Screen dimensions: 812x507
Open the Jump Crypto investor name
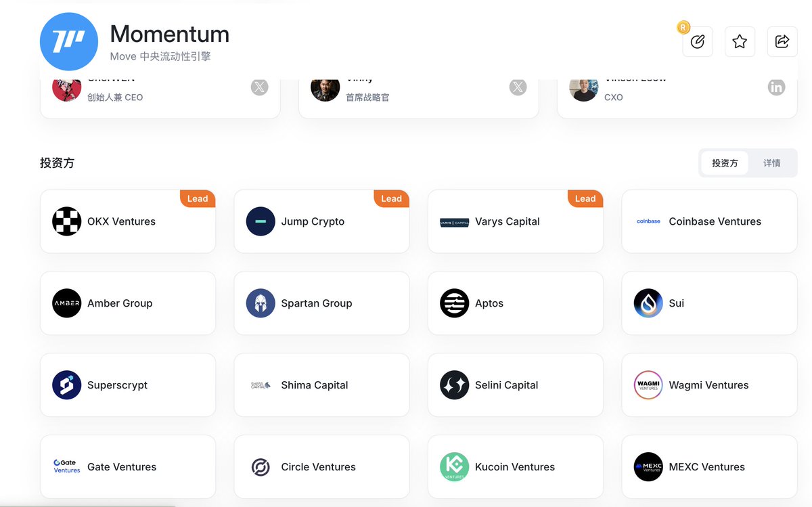tap(313, 221)
